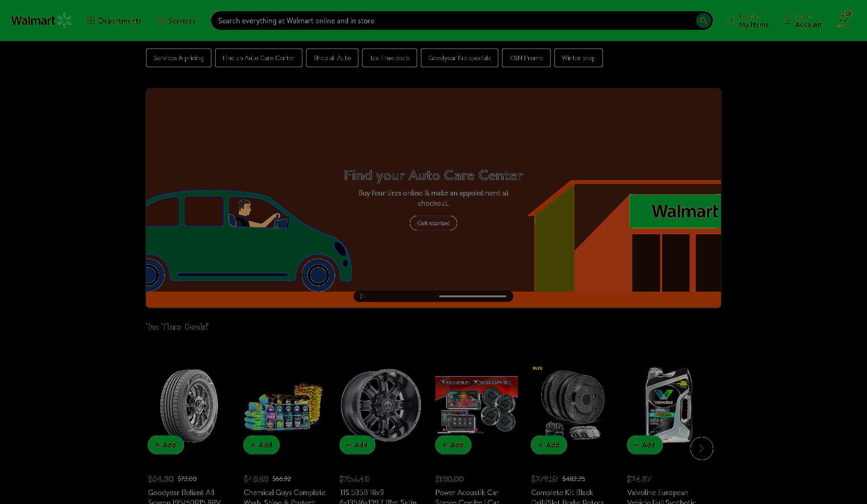Open the Departments menu
Image resolution: width=867 pixels, height=504 pixels.
point(114,21)
